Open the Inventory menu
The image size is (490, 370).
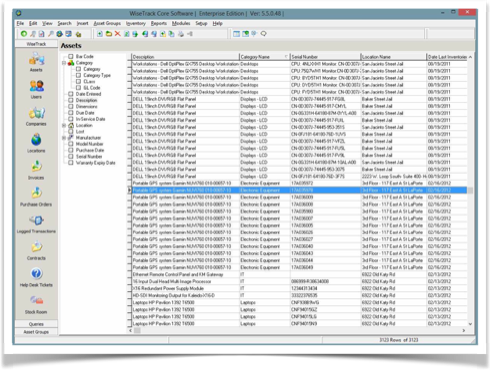[136, 23]
